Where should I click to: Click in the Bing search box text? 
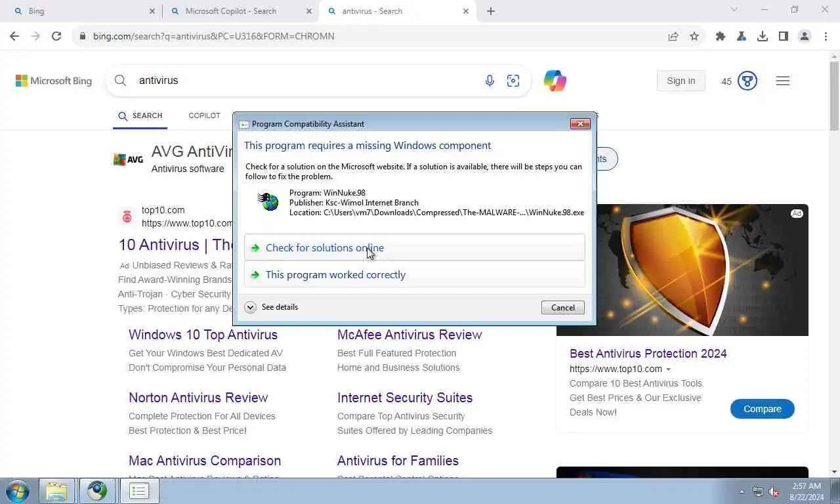tap(158, 81)
